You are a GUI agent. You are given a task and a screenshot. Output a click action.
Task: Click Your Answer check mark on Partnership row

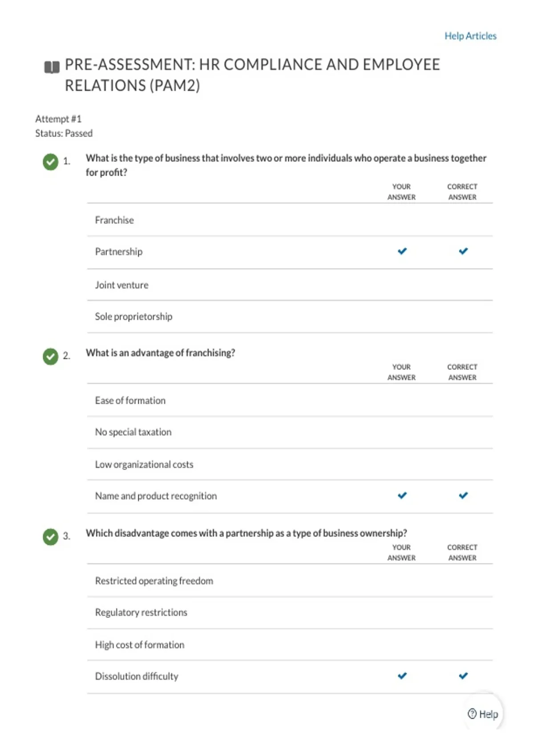coord(402,251)
